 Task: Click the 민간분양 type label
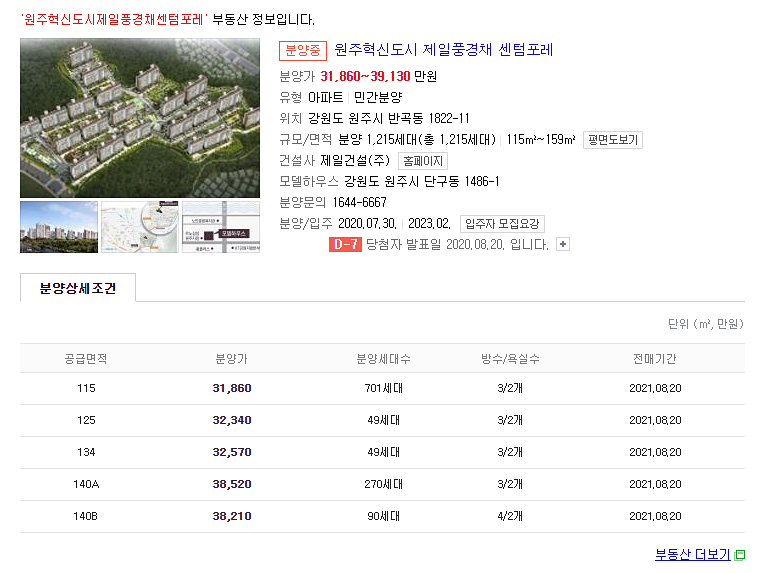pos(378,98)
